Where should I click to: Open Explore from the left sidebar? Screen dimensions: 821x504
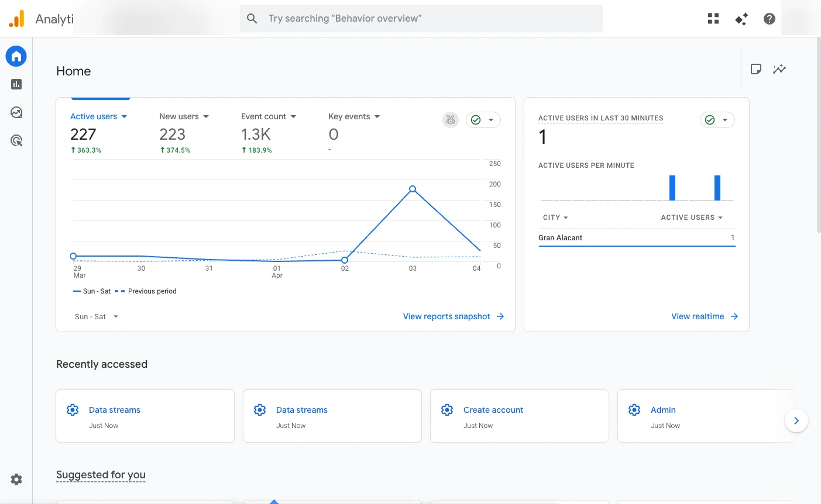point(16,112)
